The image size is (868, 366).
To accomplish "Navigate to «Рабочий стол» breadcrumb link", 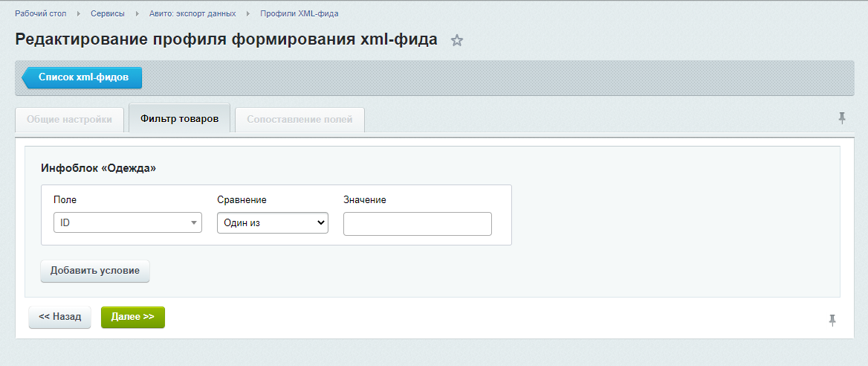I will coord(41,14).
